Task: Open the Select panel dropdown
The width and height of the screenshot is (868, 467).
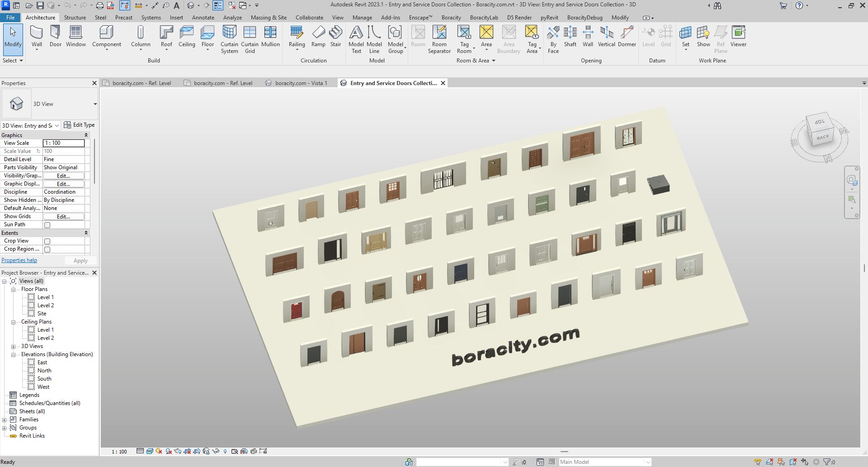Action: click(13, 61)
